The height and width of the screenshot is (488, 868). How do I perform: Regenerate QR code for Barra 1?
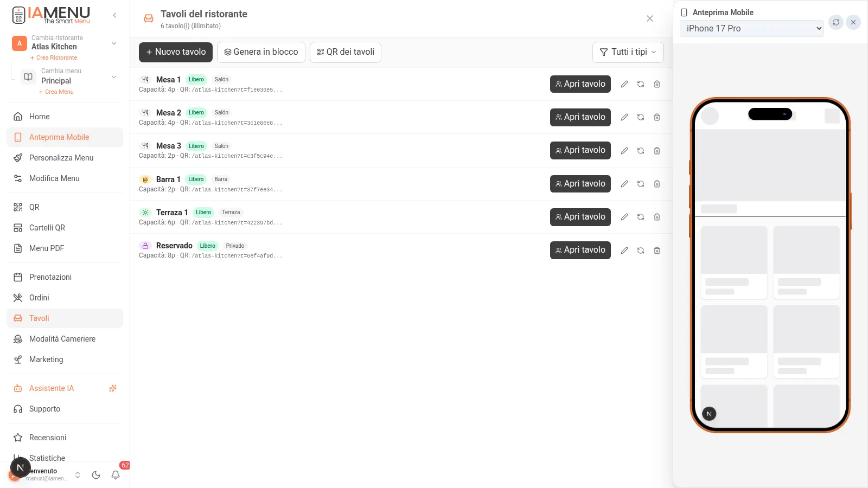[x=641, y=184]
